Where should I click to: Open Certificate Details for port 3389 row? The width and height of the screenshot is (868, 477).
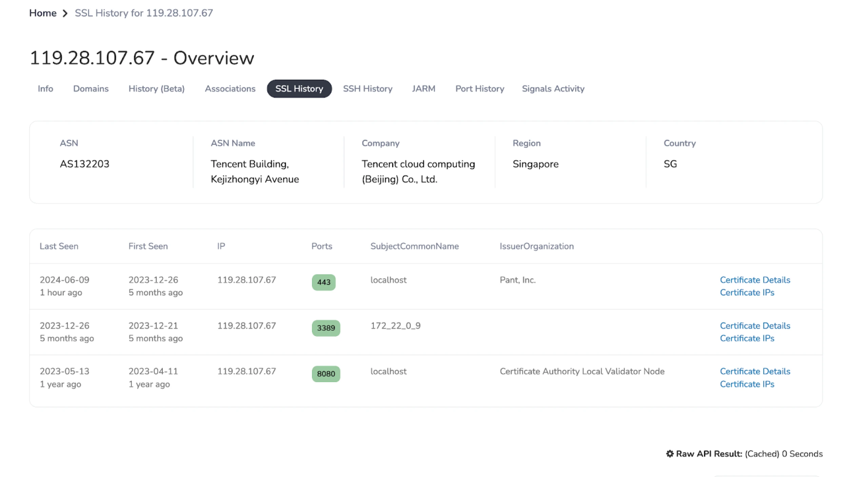pyautogui.click(x=755, y=326)
